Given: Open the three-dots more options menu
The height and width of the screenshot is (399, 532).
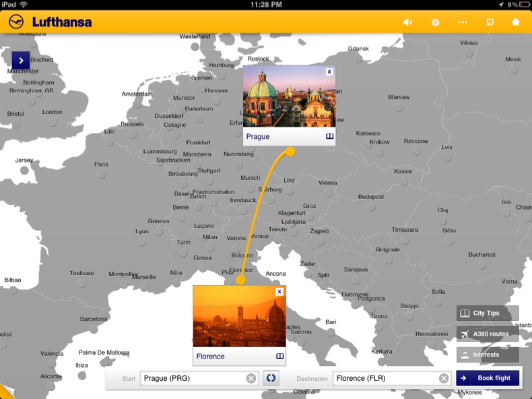Looking at the screenshot, I should (x=463, y=22).
